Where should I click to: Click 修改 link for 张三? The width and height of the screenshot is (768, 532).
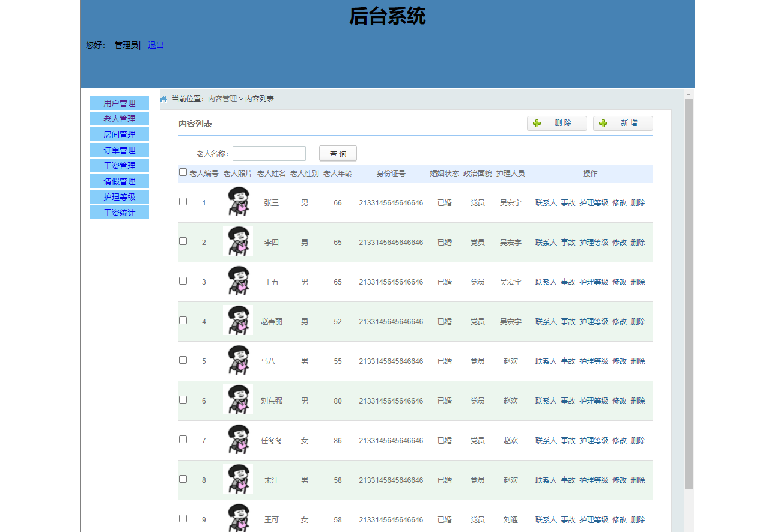point(619,202)
